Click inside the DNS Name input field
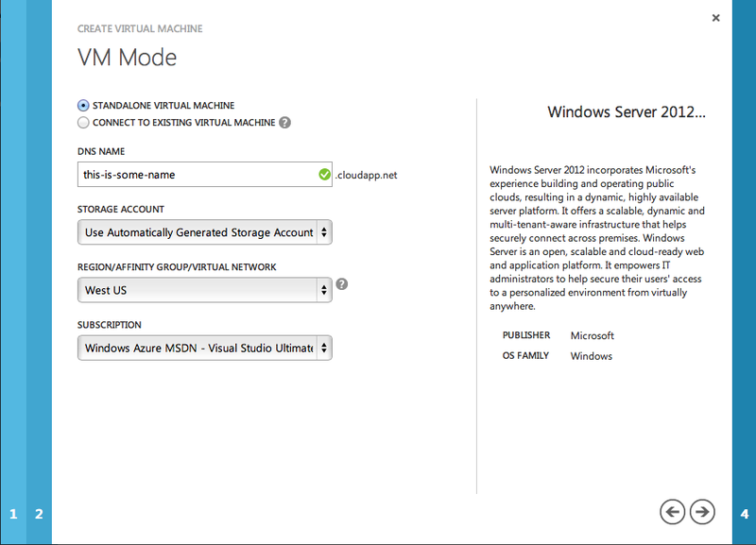 (189, 174)
